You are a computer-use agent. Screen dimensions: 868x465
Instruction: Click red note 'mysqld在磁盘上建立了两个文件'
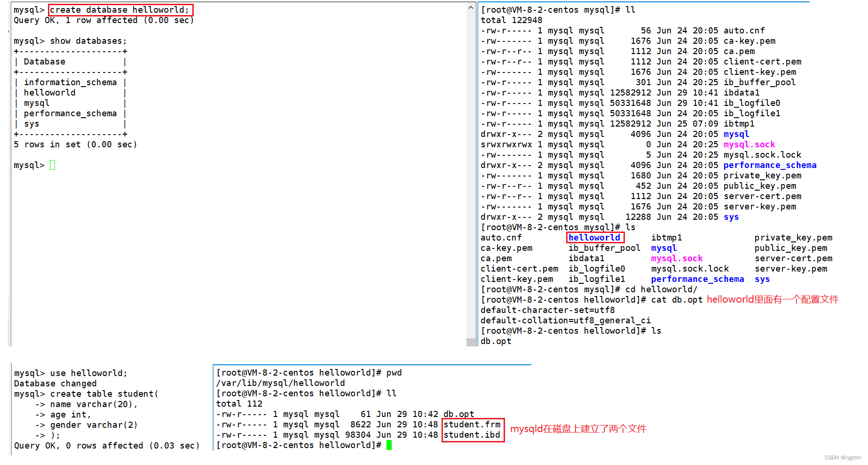click(578, 429)
